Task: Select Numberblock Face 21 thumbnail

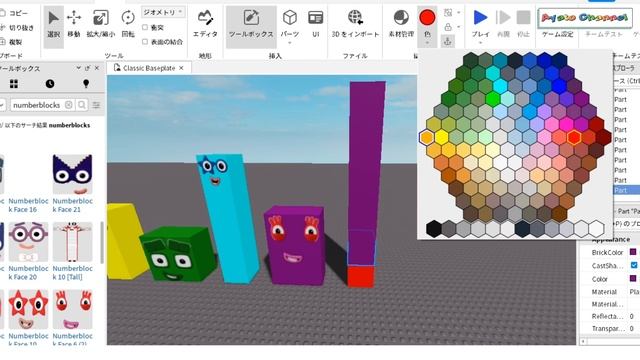Action: pyautogui.click(x=72, y=174)
